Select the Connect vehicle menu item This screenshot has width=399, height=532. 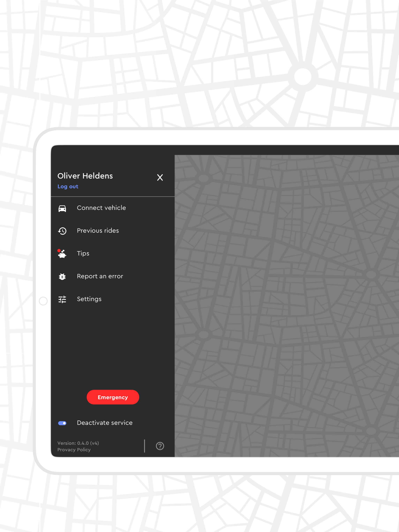click(x=113, y=208)
